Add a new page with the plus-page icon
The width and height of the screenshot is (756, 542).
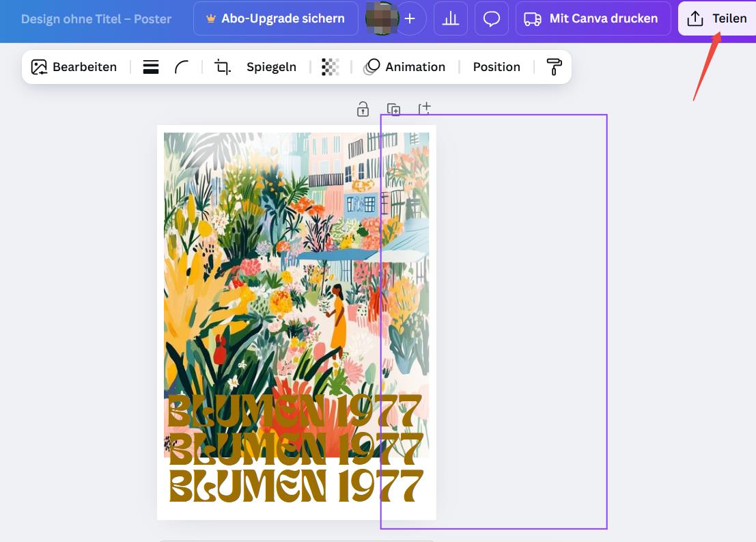[424, 108]
